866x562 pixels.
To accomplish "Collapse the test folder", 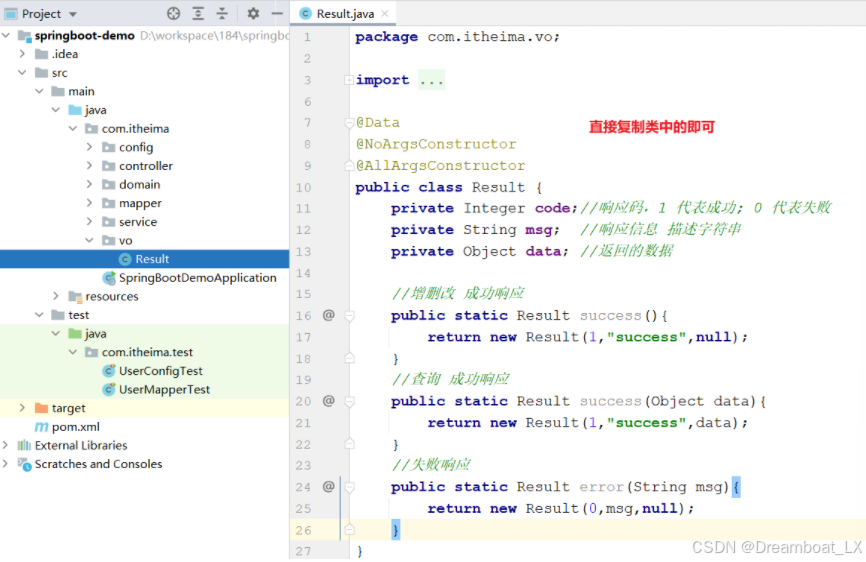I will (x=39, y=315).
